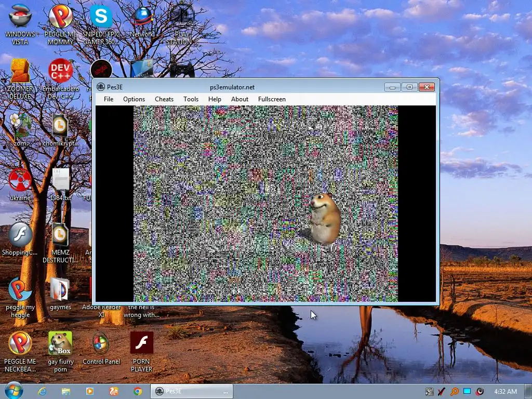Launch Google Chrome from the taskbar
This screenshot has height=399, width=532.
(137, 391)
